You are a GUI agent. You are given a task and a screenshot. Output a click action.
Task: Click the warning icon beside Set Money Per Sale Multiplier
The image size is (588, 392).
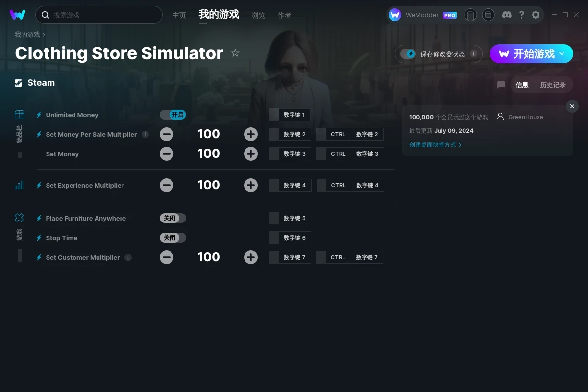point(146,134)
